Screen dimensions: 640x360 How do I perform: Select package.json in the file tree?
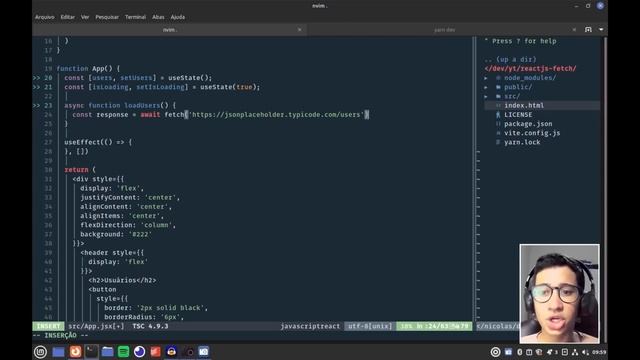528,124
